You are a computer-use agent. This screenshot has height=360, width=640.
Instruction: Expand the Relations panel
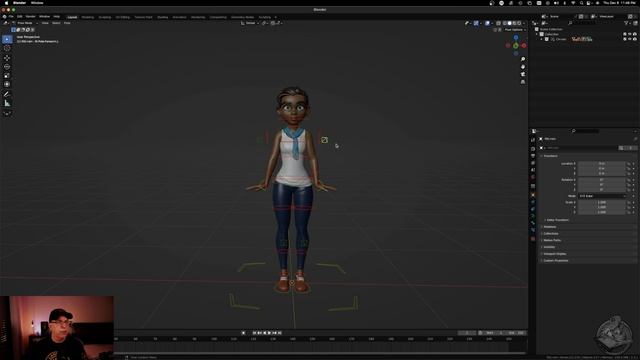(x=549, y=227)
